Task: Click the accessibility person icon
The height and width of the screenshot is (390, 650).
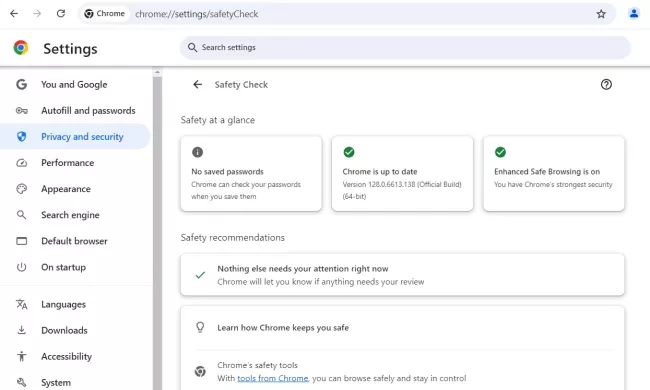Action: 22,356
